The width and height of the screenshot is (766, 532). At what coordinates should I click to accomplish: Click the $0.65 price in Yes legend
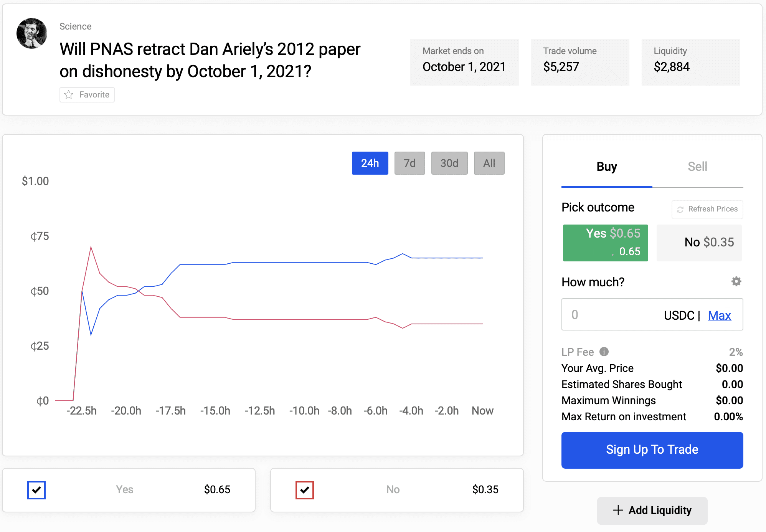pyautogui.click(x=217, y=489)
